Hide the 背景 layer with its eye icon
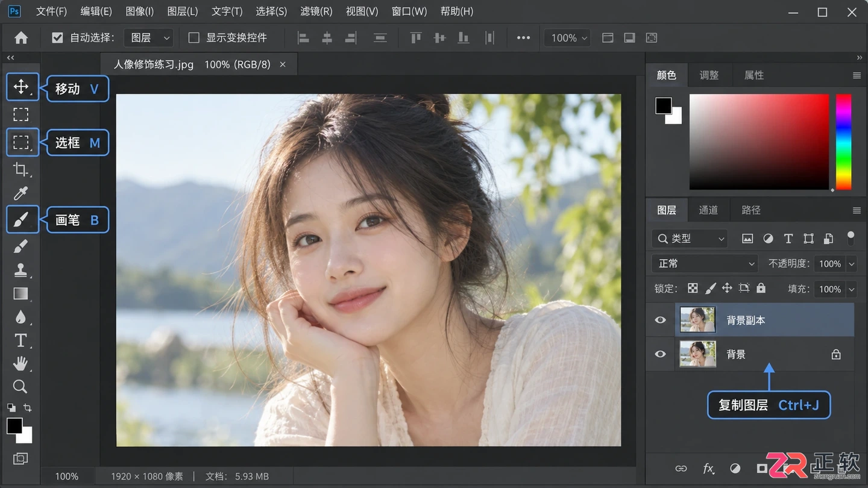Screen dimensions: 868x488 [x=661, y=354]
